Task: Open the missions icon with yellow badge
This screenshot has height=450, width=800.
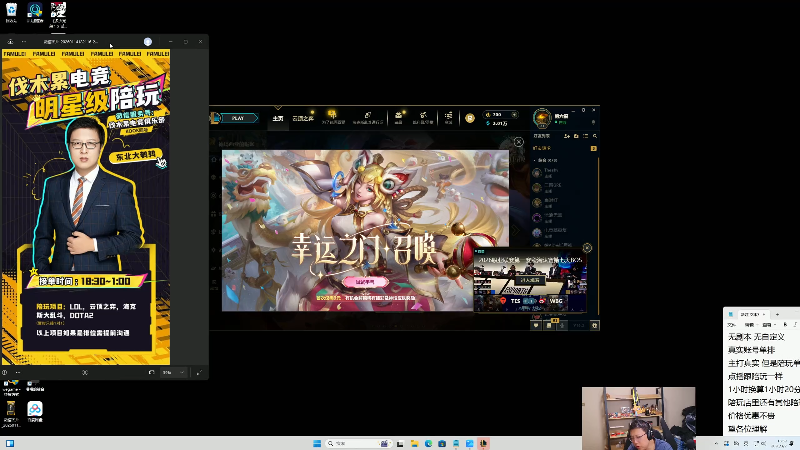Action: click(550, 324)
